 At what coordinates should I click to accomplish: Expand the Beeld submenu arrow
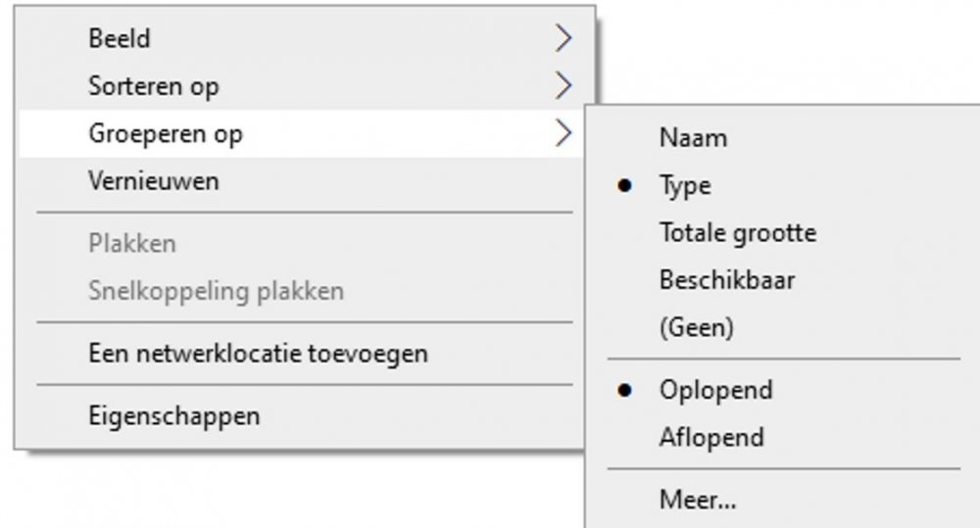[x=563, y=38]
